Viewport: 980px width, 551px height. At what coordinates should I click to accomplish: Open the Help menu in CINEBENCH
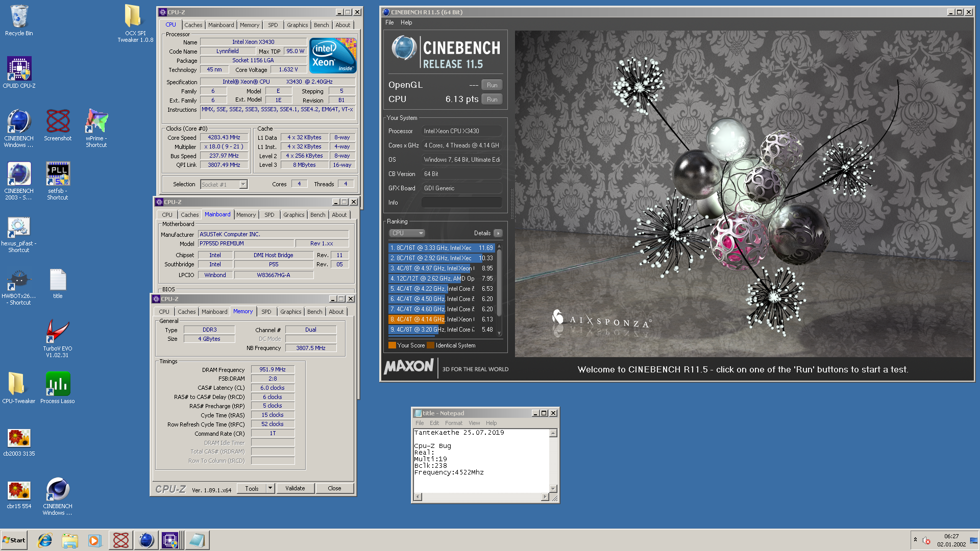point(406,22)
